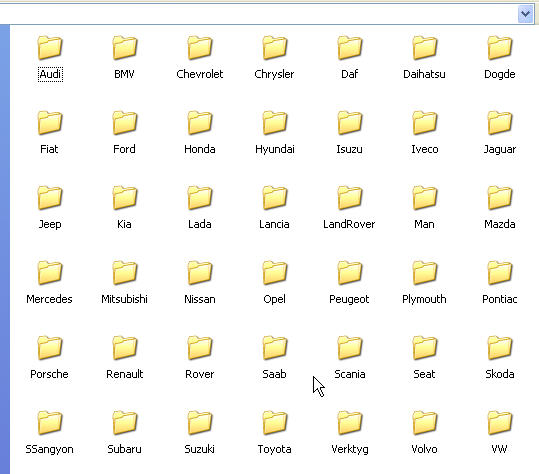Image resolution: width=539 pixels, height=474 pixels.
Task: Select the Jeep folder icon
Action: coord(50,197)
